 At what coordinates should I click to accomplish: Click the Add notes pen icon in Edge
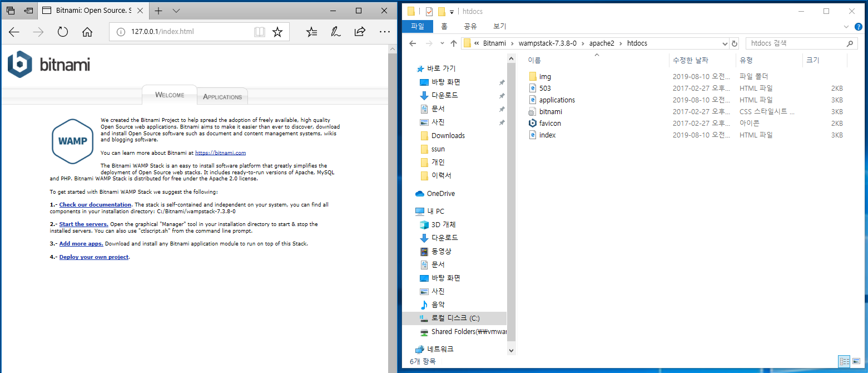pos(335,32)
